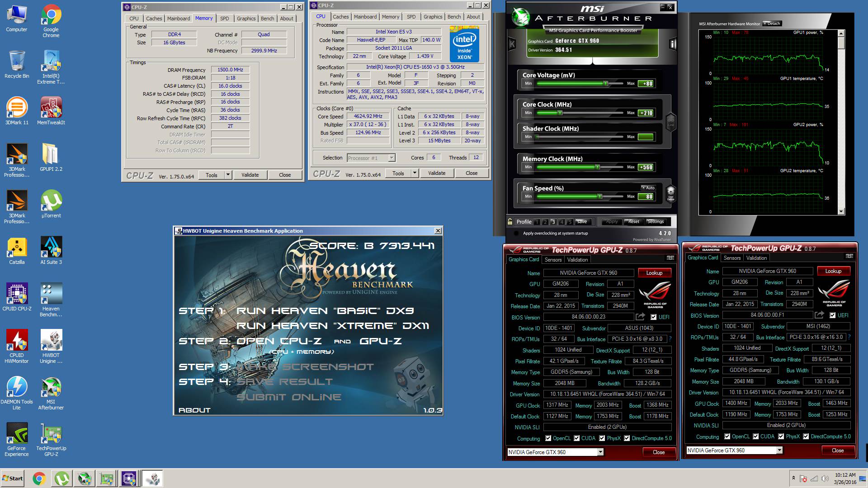Toggle DirectCompute 5.0 checkbox in MSI GPU-Z window
Viewport: 868px width, 488px height.
click(x=806, y=436)
